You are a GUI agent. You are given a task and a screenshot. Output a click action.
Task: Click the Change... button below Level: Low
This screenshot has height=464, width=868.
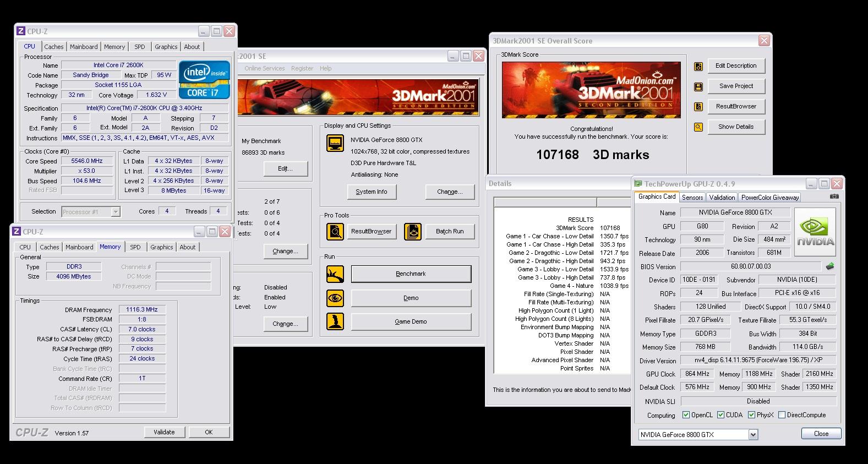click(x=285, y=324)
